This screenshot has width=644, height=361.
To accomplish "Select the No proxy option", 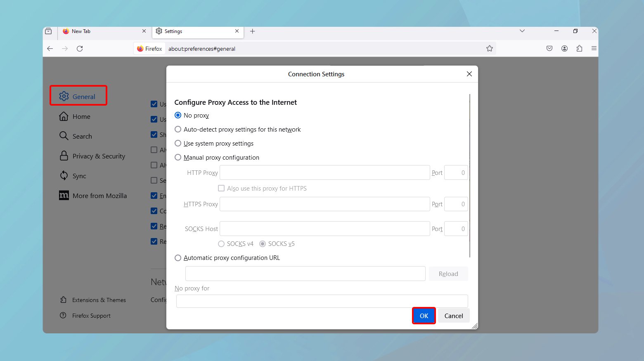I will click(x=178, y=115).
